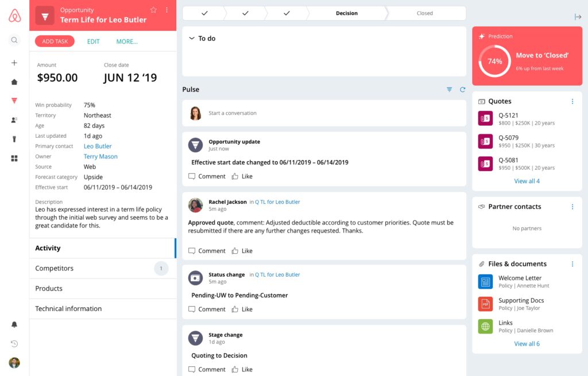Viewport: 588px width, 376px height.
Task: Click Rachel Jackson's avatar photo
Action: point(195,205)
